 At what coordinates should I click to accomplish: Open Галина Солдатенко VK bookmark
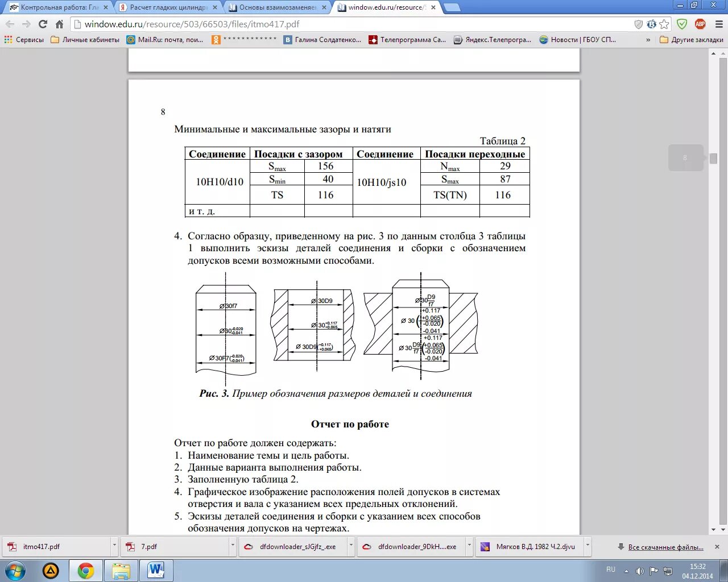pyautogui.click(x=322, y=40)
